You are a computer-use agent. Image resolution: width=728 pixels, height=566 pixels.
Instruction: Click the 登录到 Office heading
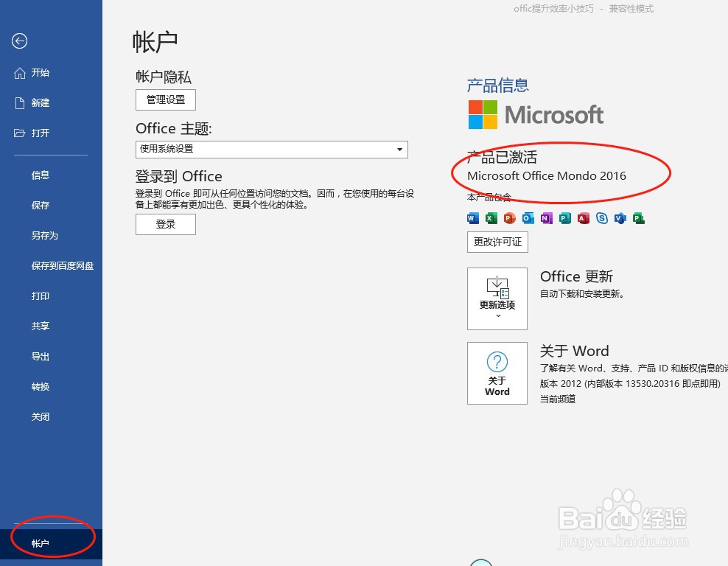(179, 176)
